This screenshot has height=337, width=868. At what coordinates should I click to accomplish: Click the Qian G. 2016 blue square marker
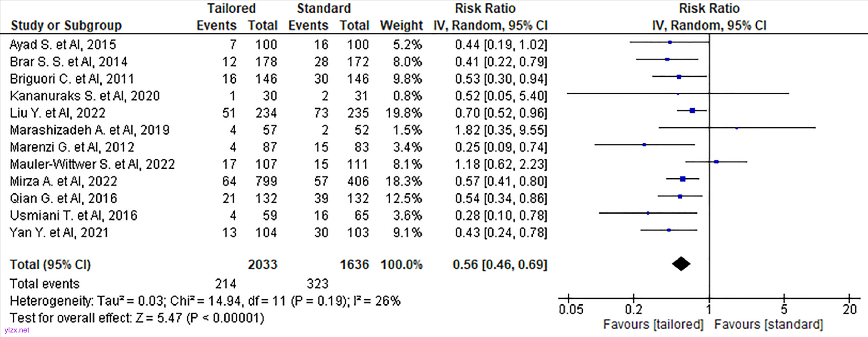(680, 196)
